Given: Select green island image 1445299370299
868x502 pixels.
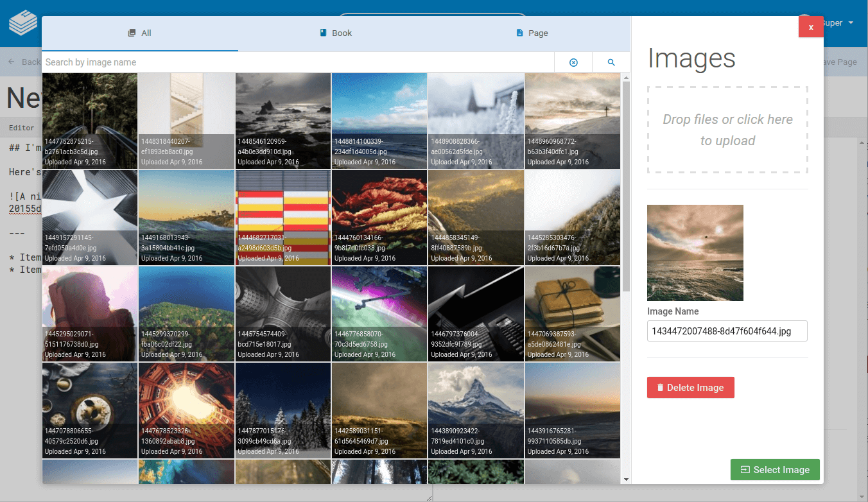Looking at the screenshot, I should click(186, 314).
